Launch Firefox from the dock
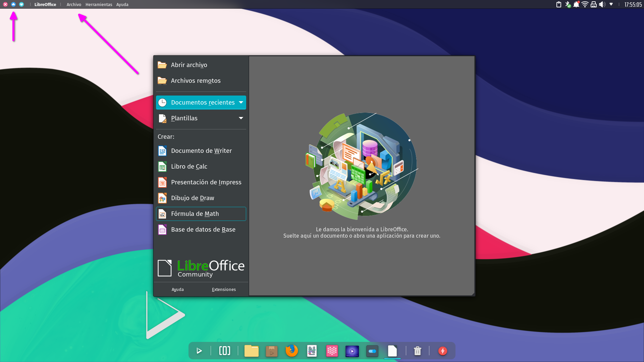 pos(292,351)
